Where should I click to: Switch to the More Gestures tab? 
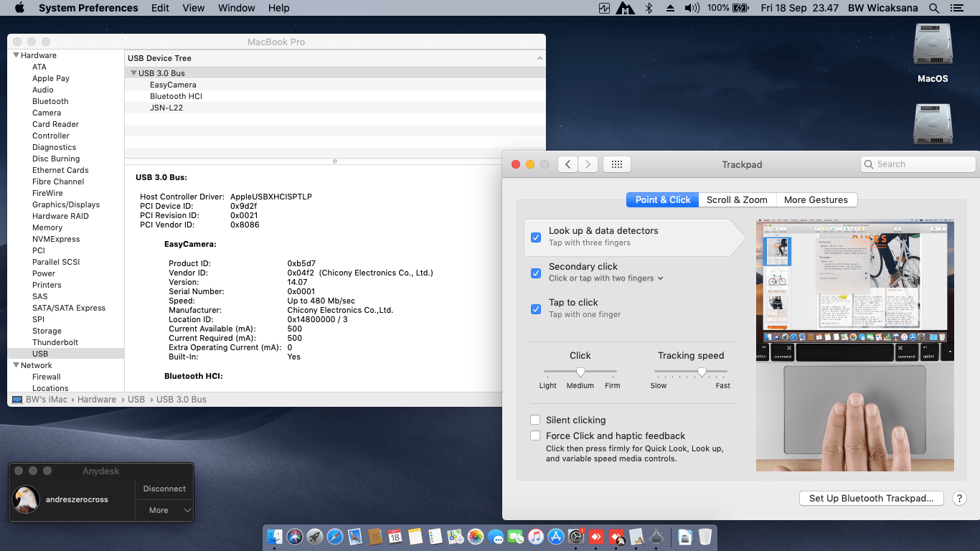(816, 200)
